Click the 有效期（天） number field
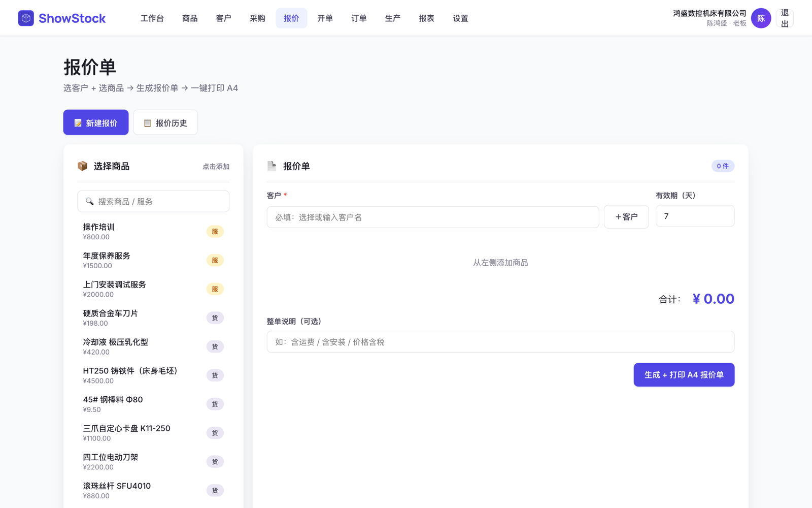Image resolution: width=812 pixels, height=508 pixels. pos(695,216)
